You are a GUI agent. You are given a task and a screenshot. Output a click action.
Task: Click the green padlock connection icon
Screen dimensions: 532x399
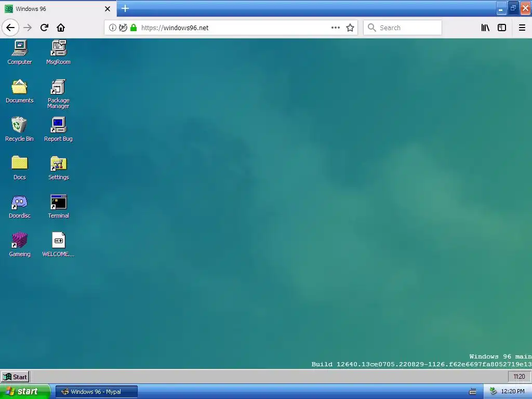134,28
